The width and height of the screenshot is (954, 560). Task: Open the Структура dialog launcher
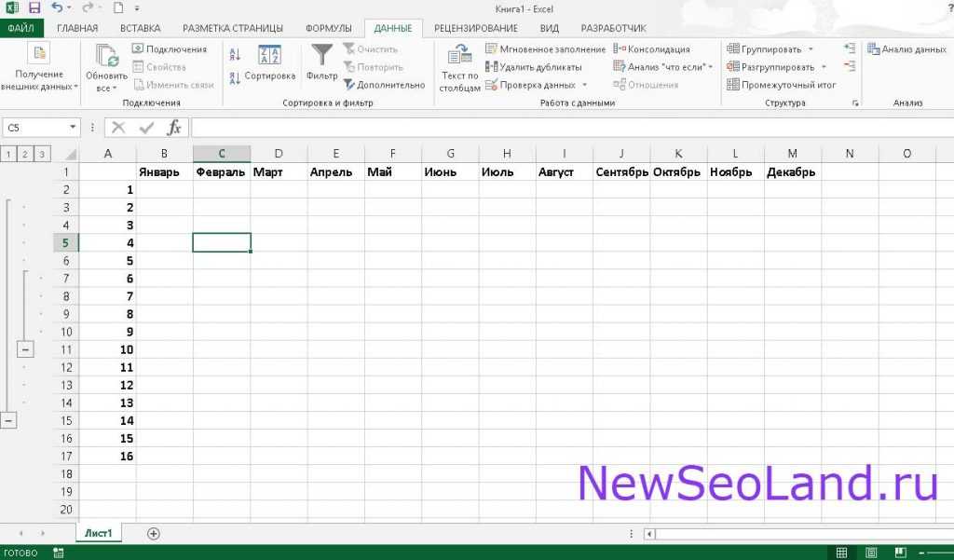tap(855, 103)
